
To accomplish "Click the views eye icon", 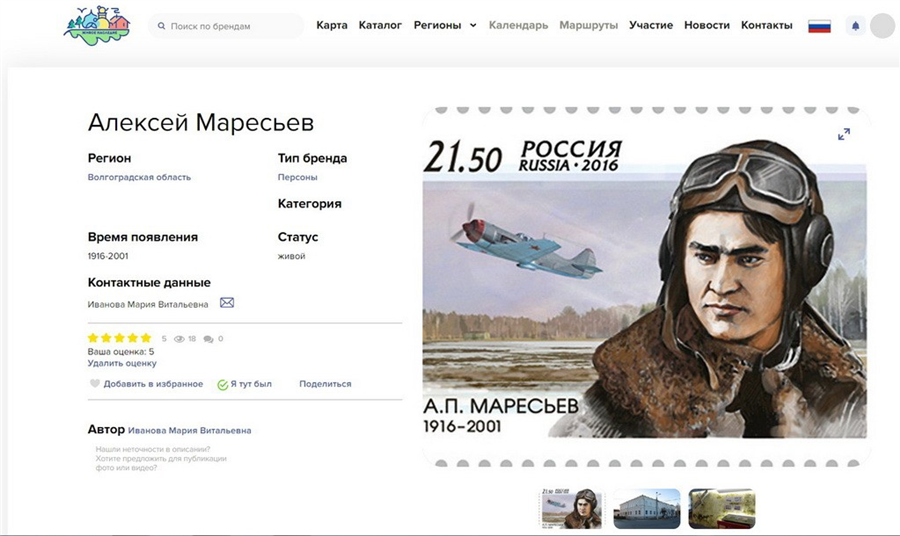I will pos(179,339).
